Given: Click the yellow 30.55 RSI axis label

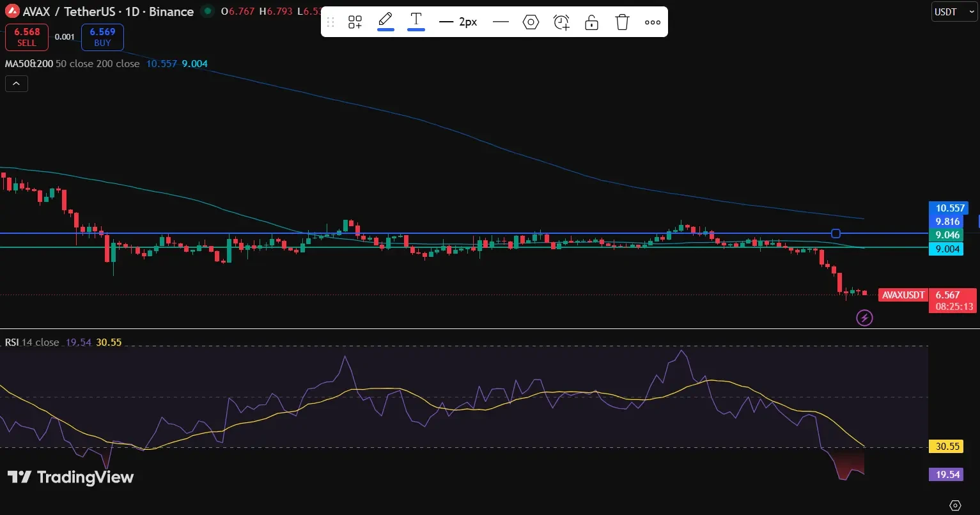Looking at the screenshot, I should pyautogui.click(x=947, y=447).
